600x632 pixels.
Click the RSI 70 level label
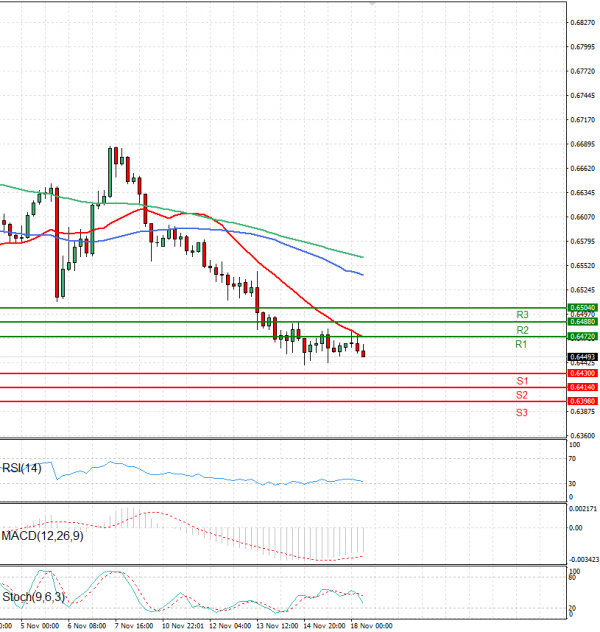(x=572, y=459)
